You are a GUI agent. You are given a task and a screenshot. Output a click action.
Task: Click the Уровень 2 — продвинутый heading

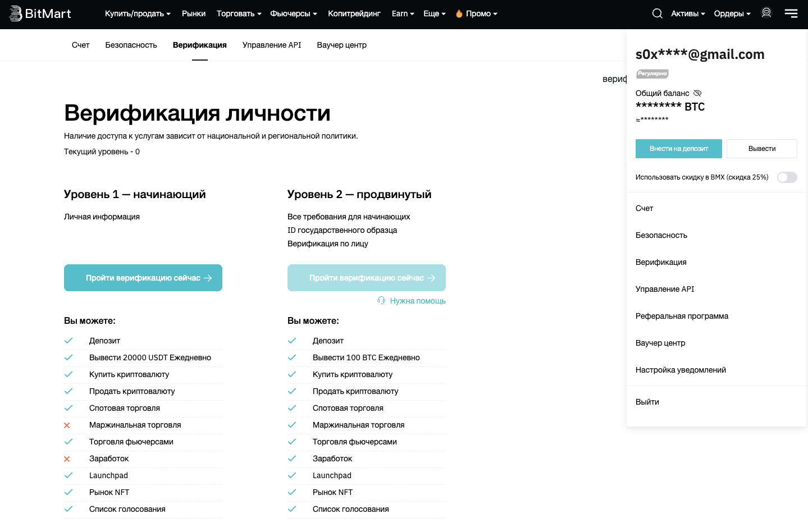coord(359,194)
